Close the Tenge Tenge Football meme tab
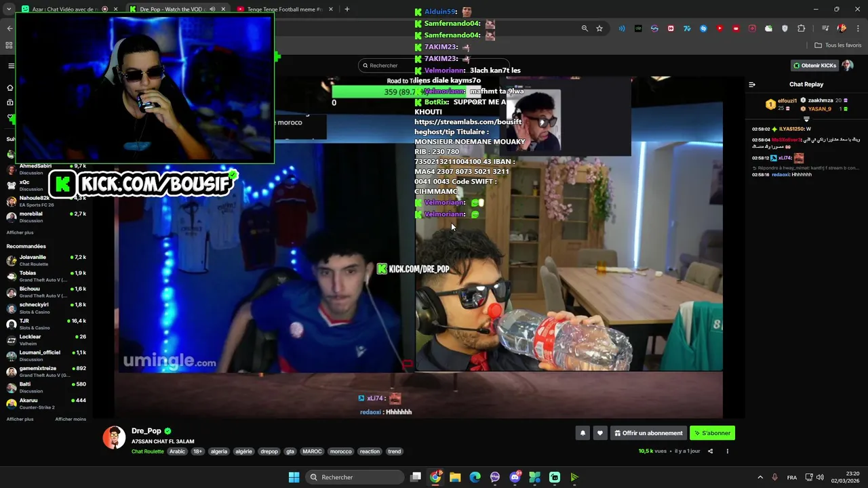 331,9
